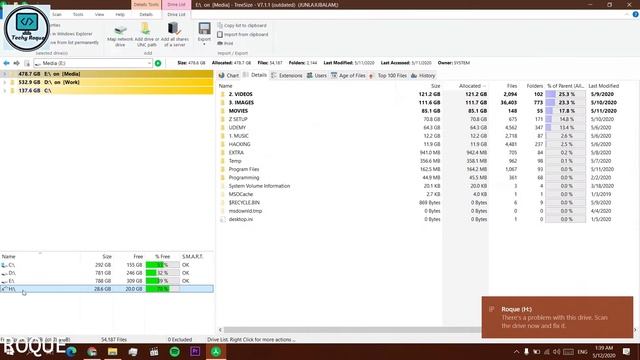The image size is (640, 360).
Task: Open File Explorer from the taskbar
Action: [x=113, y=351]
